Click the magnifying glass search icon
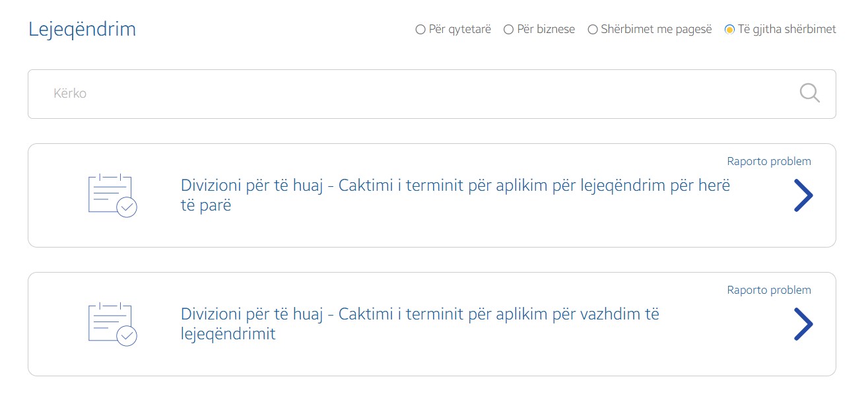Viewport: 868px width, 404px height. [x=809, y=93]
